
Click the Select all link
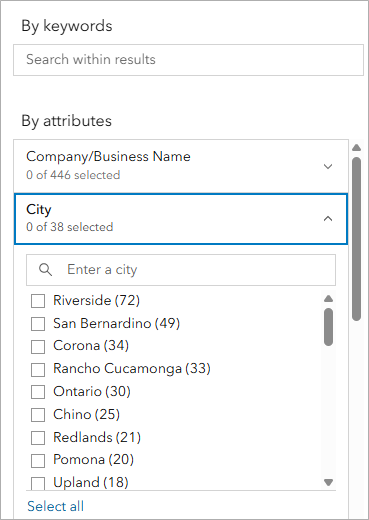point(55,506)
